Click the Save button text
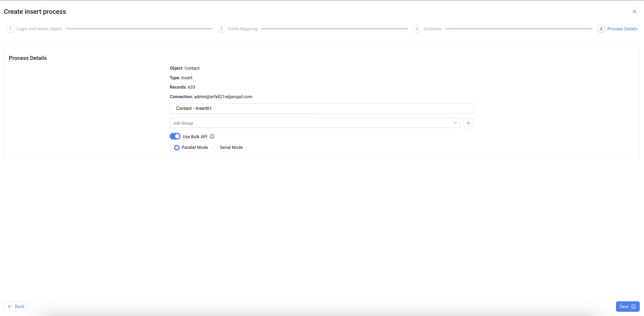The width and height of the screenshot is (644, 316). 624,306
